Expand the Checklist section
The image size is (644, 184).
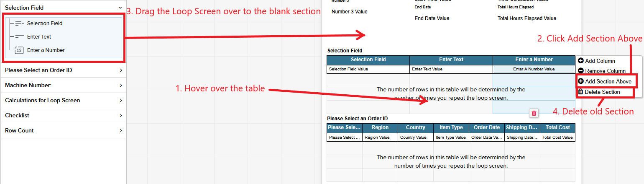[x=120, y=116]
